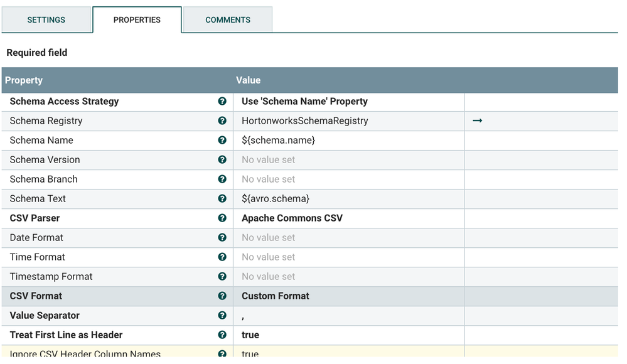Click help icon beside Schema Name
627x364 pixels.
point(222,141)
